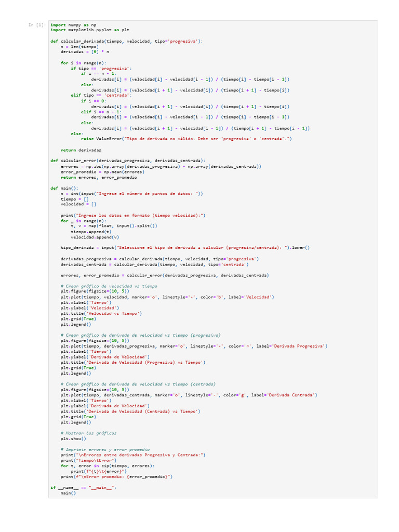Click the if __name__ == "__main__" line

pyautogui.click(x=84, y=487)
